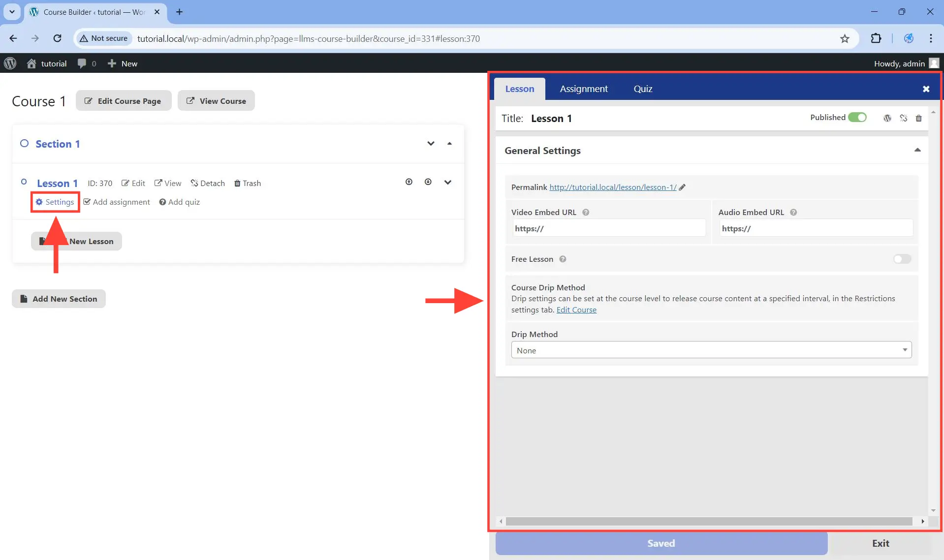Click Lesson 1 status circle icon

(x=24, y=182)
